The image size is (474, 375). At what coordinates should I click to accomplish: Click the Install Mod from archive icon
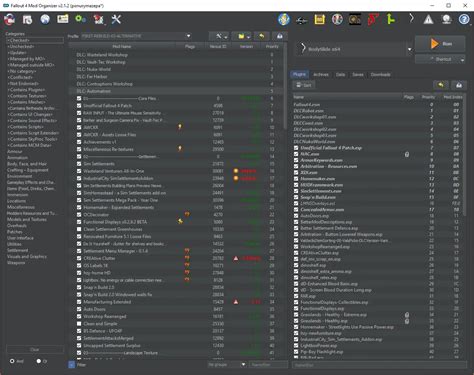(x=27, y=19)
